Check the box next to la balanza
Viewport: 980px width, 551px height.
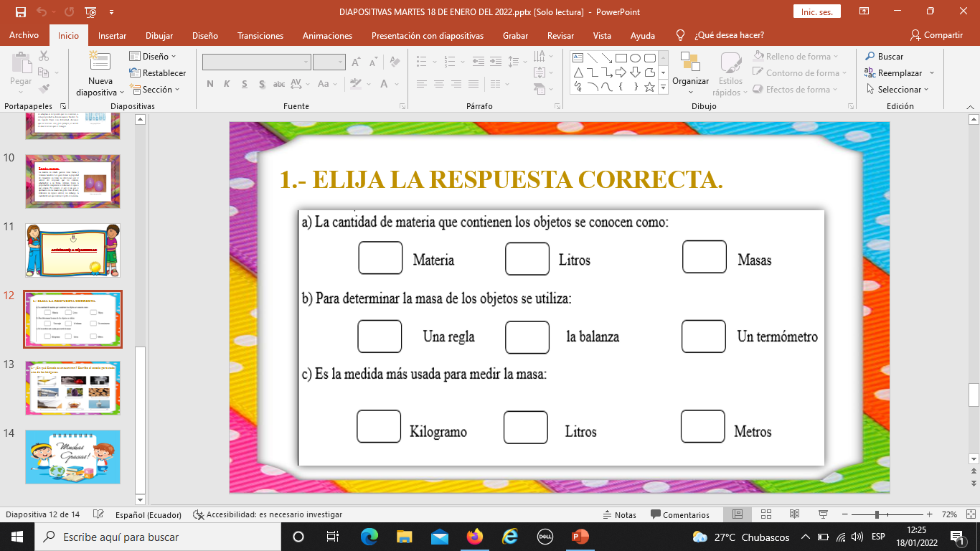tap(527, 337)
